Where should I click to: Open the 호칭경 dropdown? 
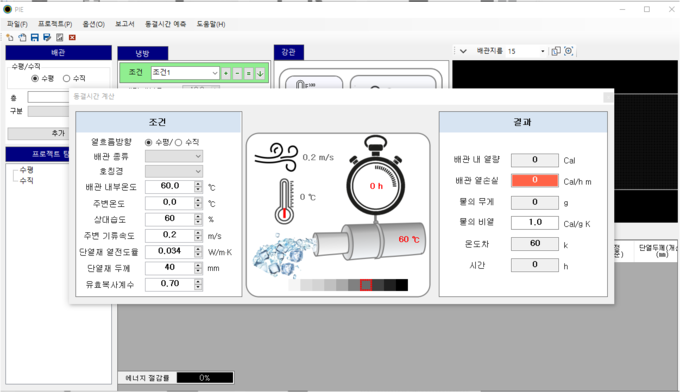[x=174, y=171]
